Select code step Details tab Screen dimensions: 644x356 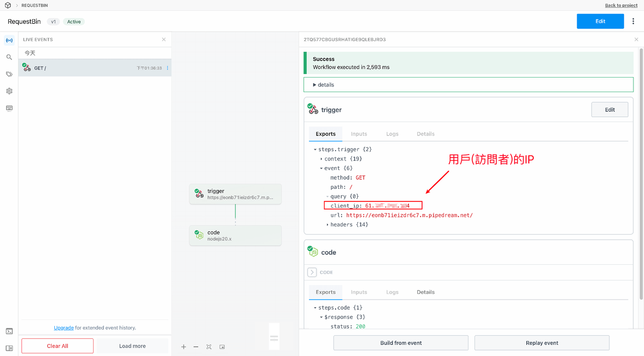click(x=426, y=292)
